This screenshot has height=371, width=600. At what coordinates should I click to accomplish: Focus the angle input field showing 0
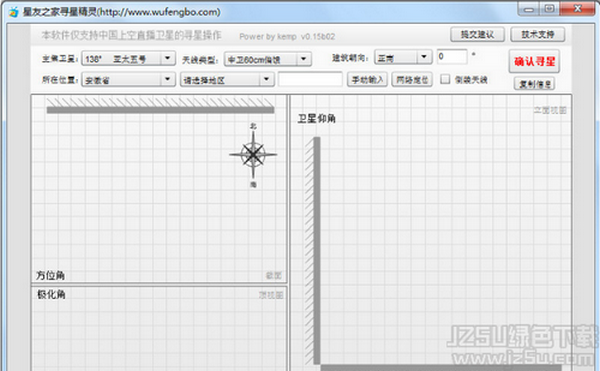tap(452, 57)
